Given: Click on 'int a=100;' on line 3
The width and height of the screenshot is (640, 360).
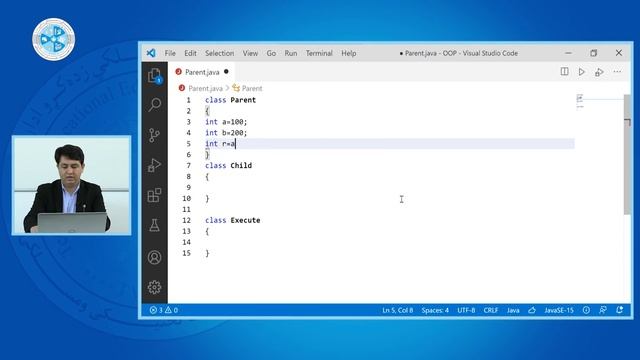Looking at the screenshot, I should 226,122.
